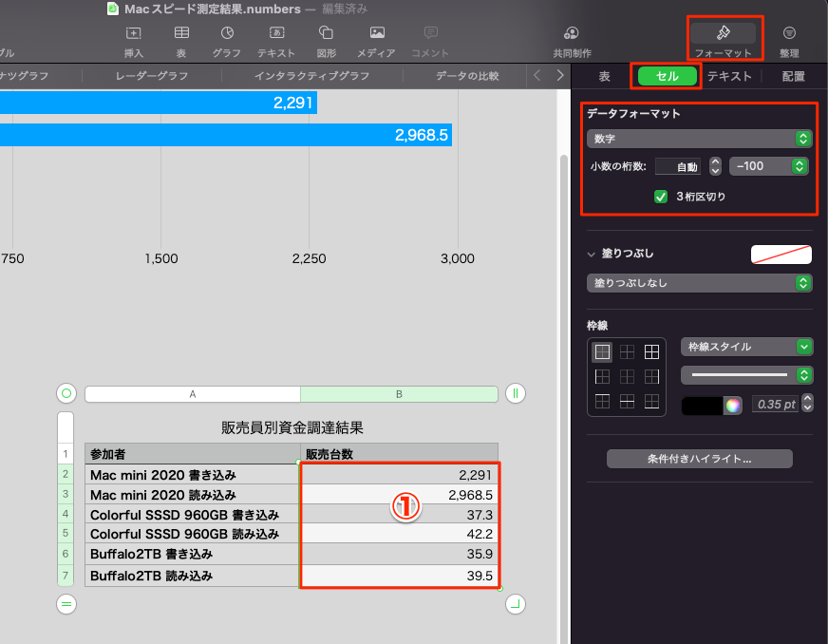
Task: Select cell Buffalo2TB 書き込み
Action: tap(193, 554)
